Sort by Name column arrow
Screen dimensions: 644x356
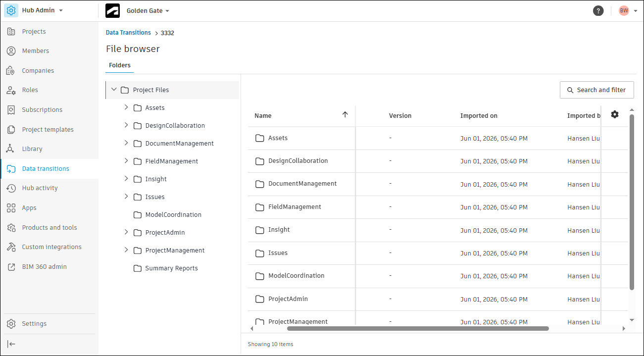pos(345,114)
